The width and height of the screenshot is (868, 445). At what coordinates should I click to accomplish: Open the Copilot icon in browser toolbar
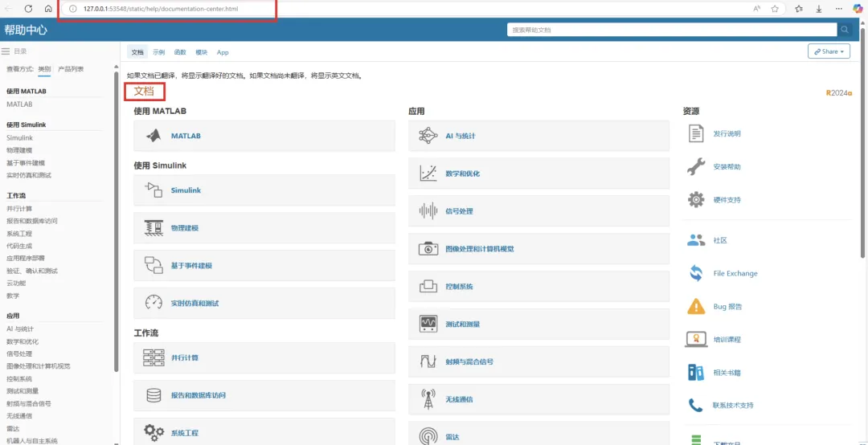[858, 9]
